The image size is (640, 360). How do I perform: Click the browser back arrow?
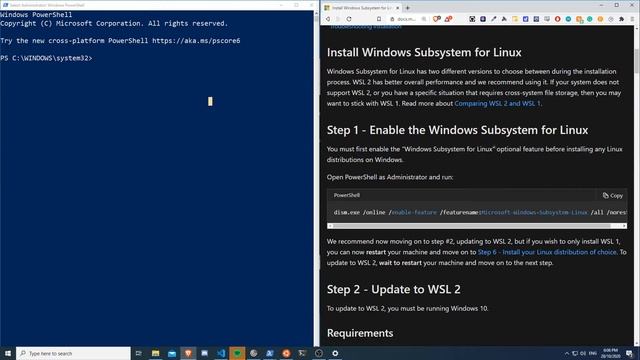point(328,19)
